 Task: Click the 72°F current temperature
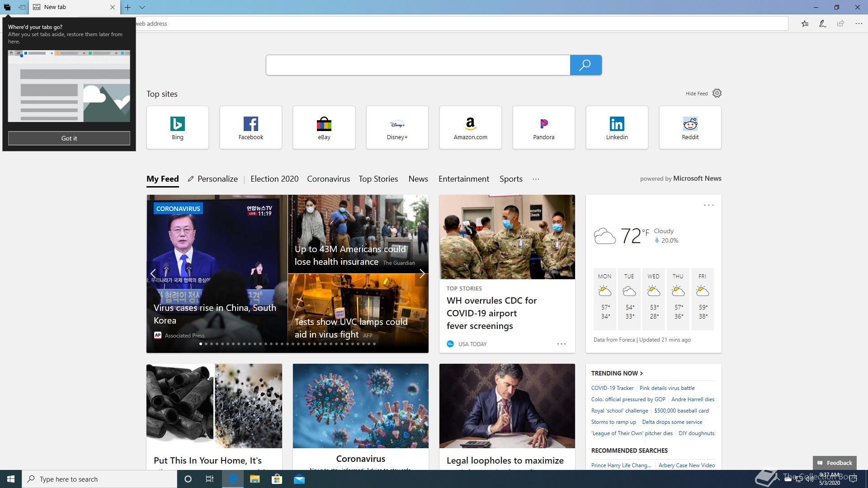pos(635,235)
